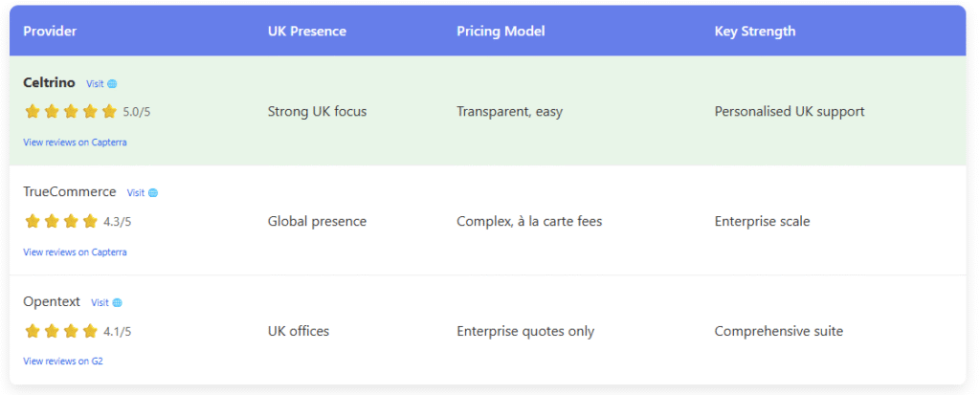Click the fourth star in Opentext's rating
The height and width of the screenshot is (395, 980).
[x=90, y=332]
